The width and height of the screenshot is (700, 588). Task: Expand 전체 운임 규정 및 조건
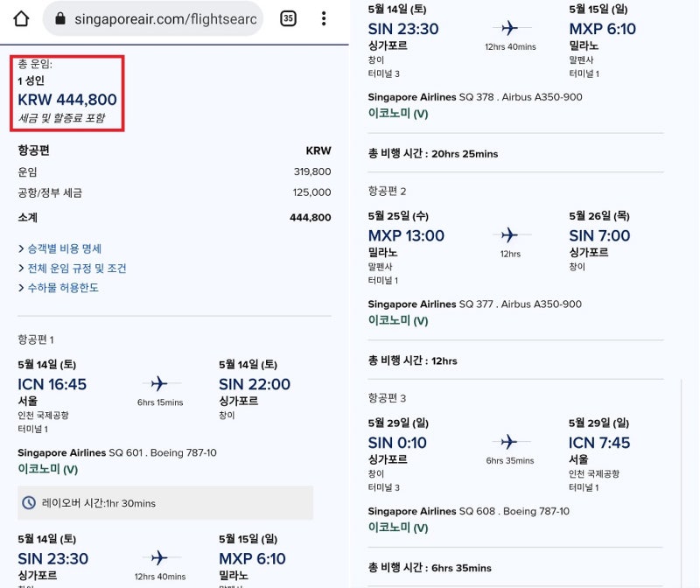pos(72,269)
